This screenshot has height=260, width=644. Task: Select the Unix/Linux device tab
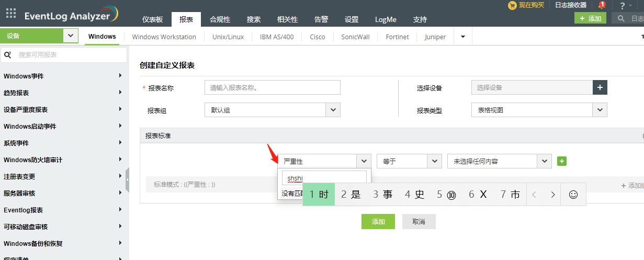[228, 37]
